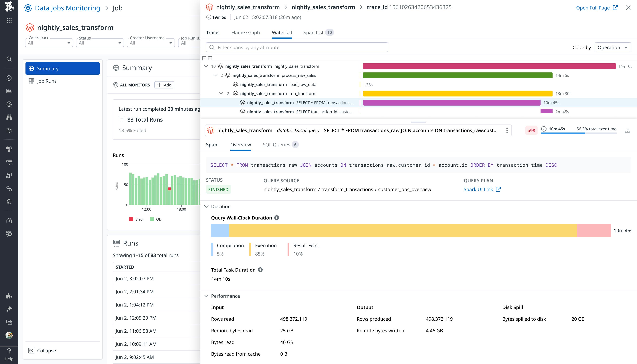637x364 pixels.
Task: Click the three-dot menu next to the SQL query span
Action: [507, 130]
